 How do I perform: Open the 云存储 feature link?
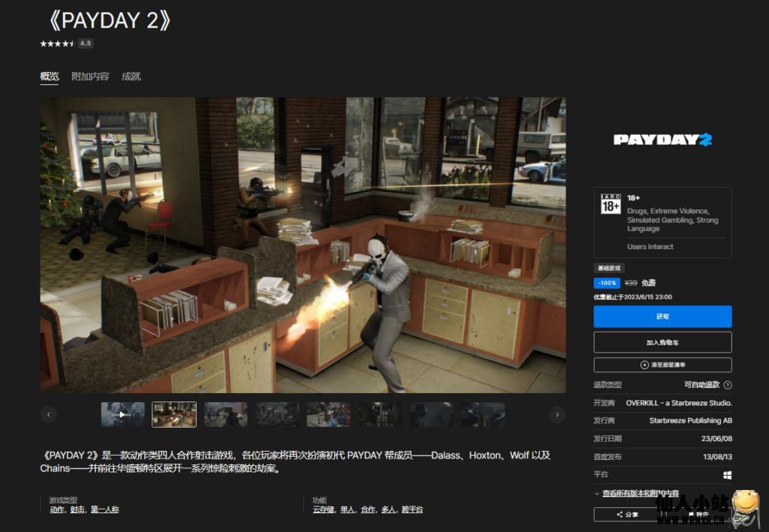pos(323,509)
